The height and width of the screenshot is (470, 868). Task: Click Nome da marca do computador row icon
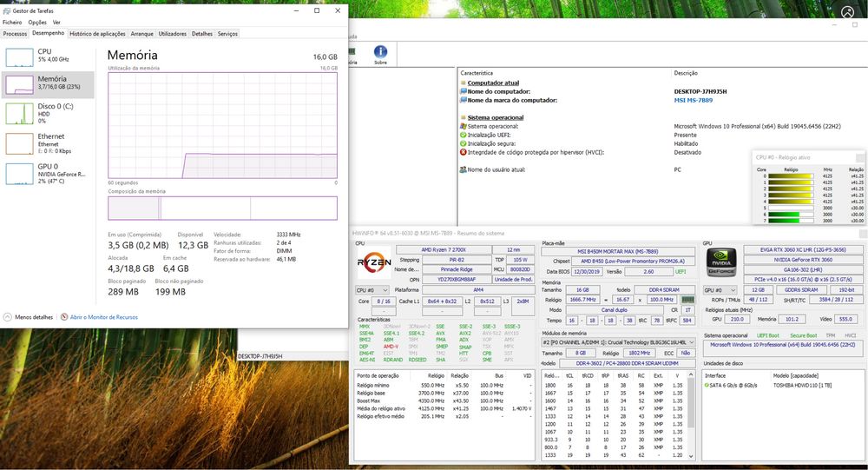click(464, 100)
